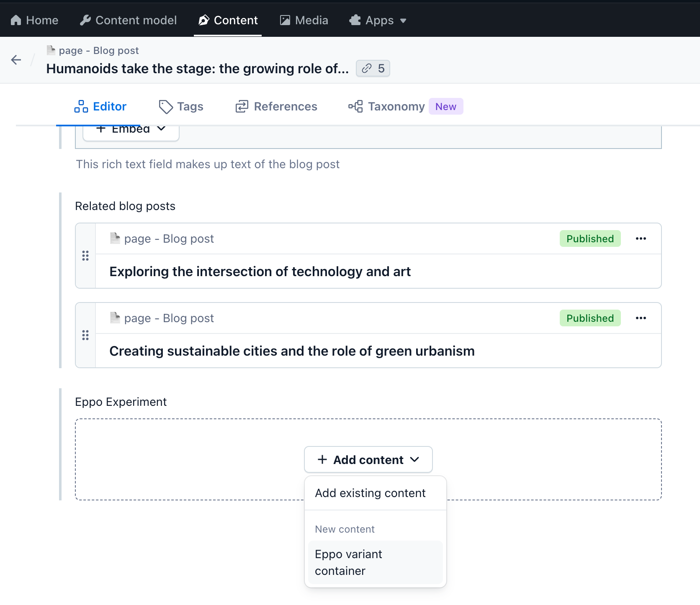
Task: Grab drag handle of sustainable cities entry
Action: pyautogui.click(x=85, y=335)
